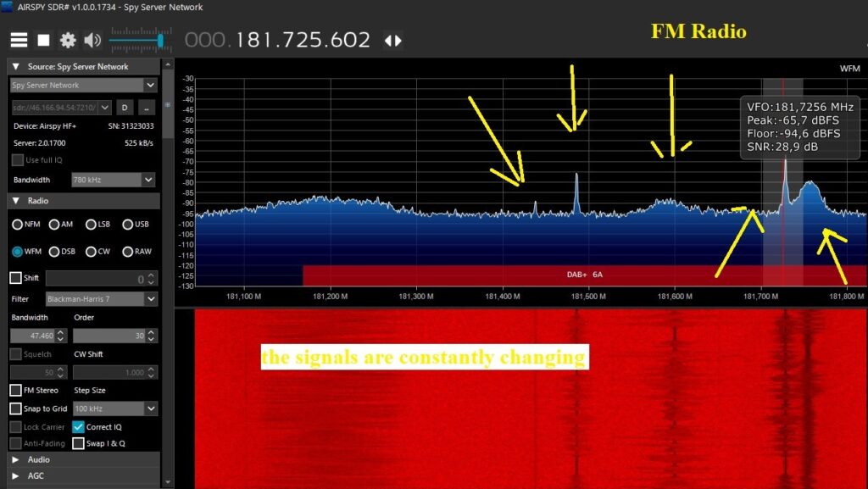
Task: Open the gear configuration settings
Action: tap(68, 40)
